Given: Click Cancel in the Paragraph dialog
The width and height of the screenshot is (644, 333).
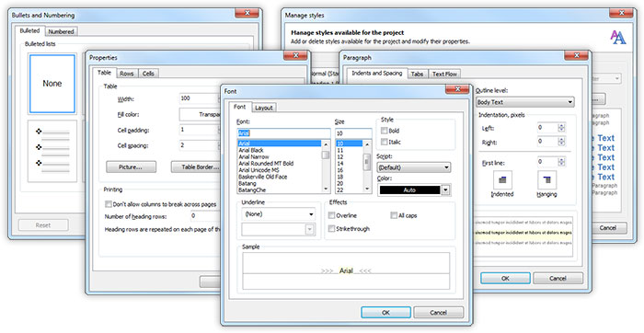Looking at the screenshot, I should click(558, 279).
